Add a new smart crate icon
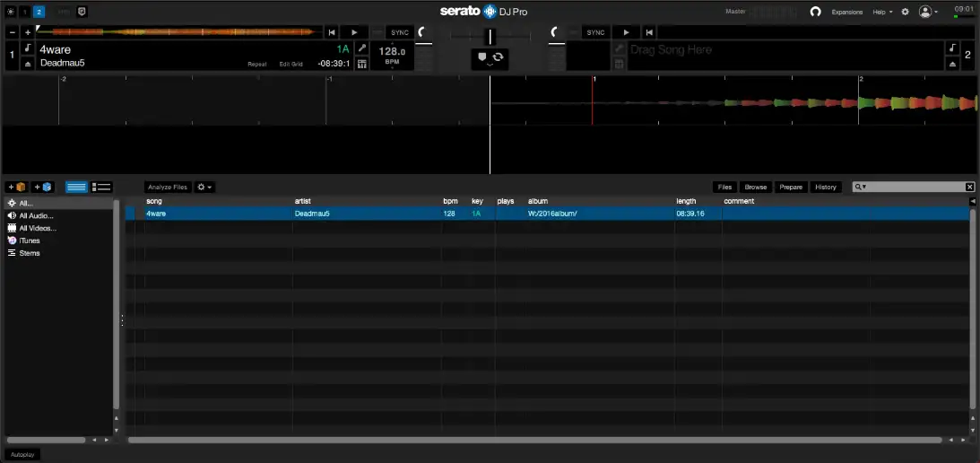This screenshot has height=463, width=980. click(x=44, y=187)
